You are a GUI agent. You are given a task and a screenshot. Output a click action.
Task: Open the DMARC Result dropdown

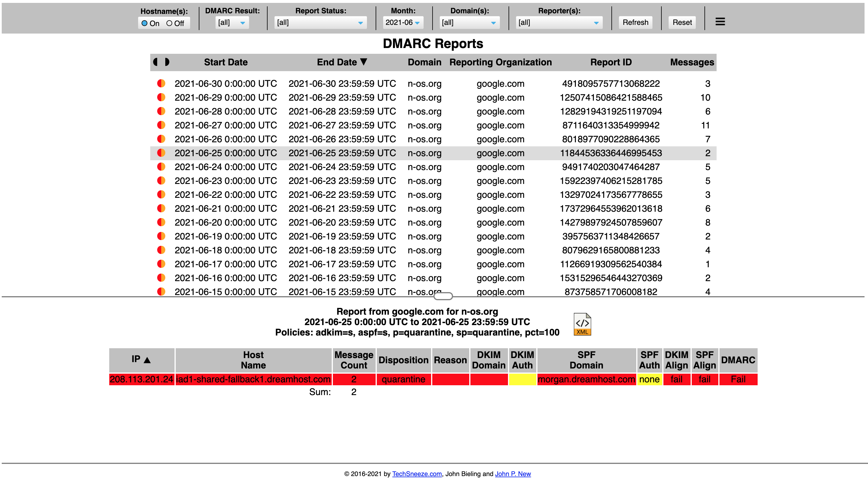(232, 23)
